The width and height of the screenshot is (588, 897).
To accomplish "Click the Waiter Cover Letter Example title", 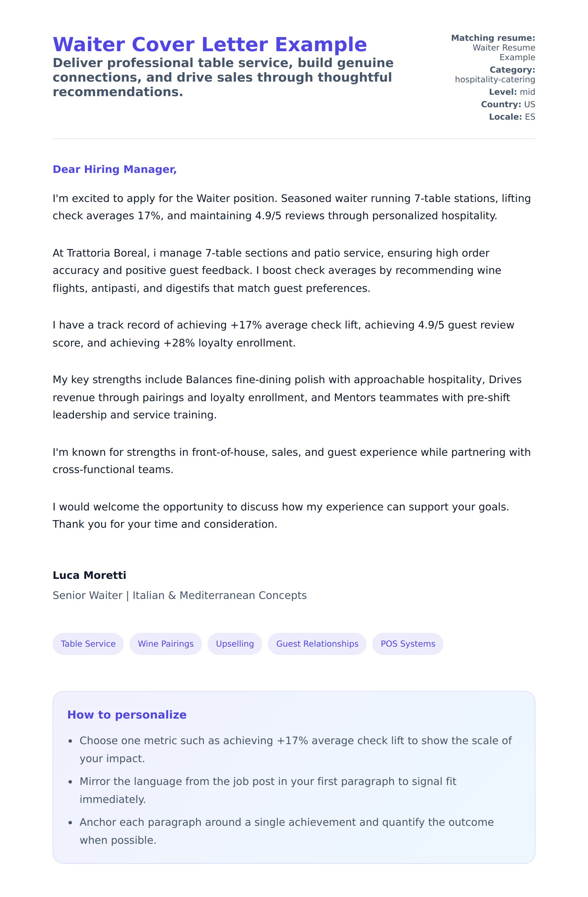I will click(x=210, y=45).
